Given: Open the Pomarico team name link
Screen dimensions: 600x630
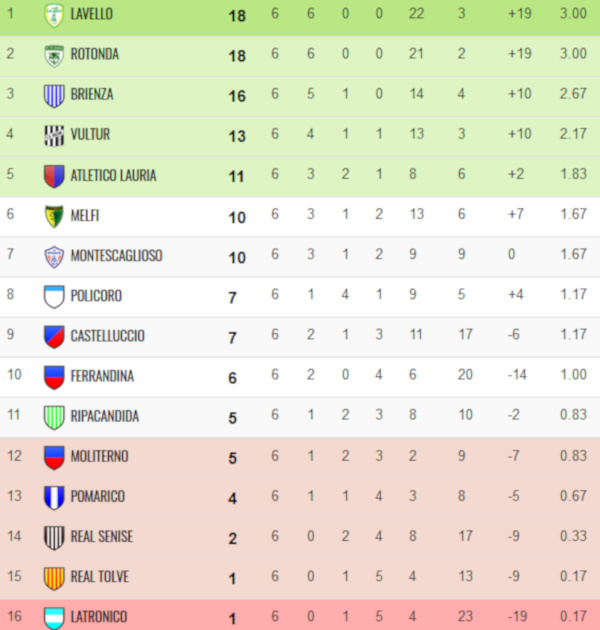Looking at the screenshot, I should (x=98, y=496).
